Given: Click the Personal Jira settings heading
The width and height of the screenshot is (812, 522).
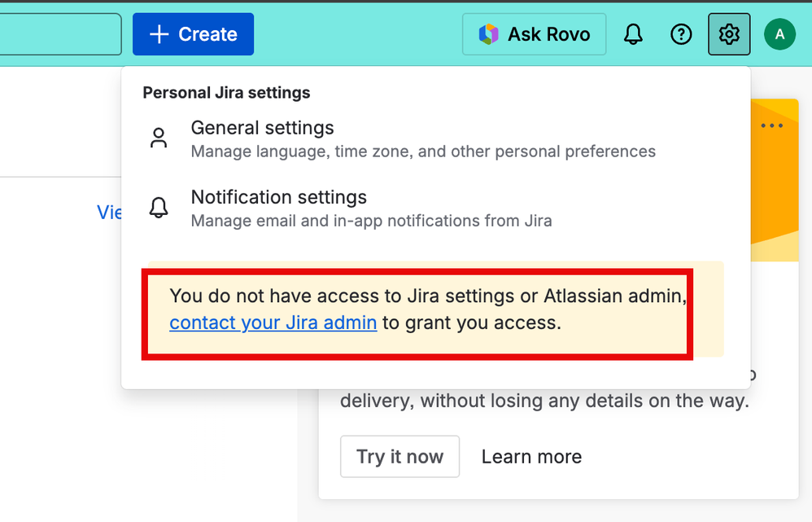Looking at the screenshot, I should point(226,93).
